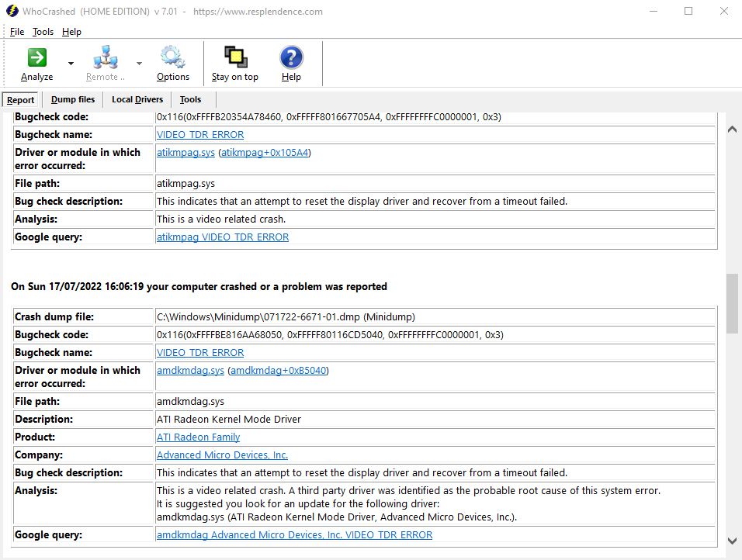Open the amdkmdag Advanced Micro Devices Google query link
The height and width of the screenshot is (560, 742).
pyautogui.click(x=294, y=535)
